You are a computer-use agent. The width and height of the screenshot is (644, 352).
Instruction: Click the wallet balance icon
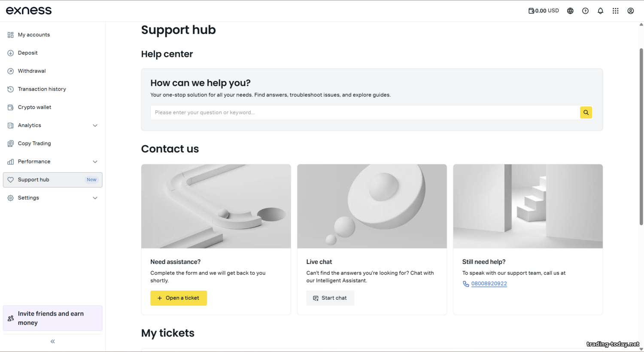click(x=532, y=11)
